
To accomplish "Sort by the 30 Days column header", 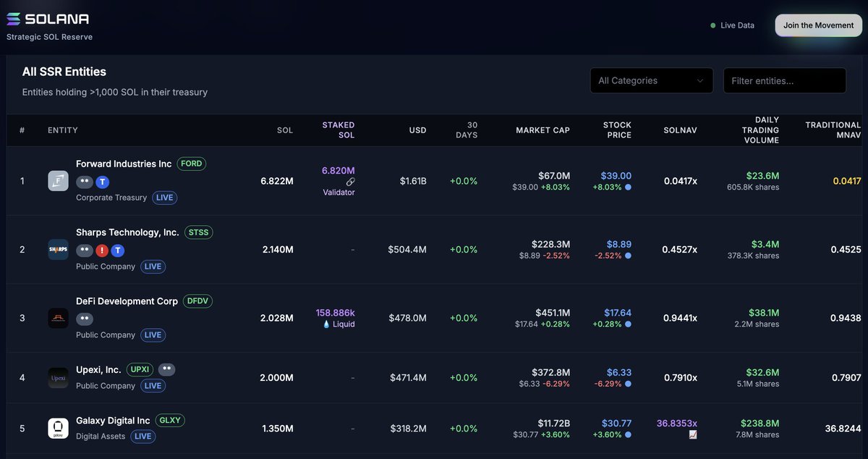I will coord(467,130).
